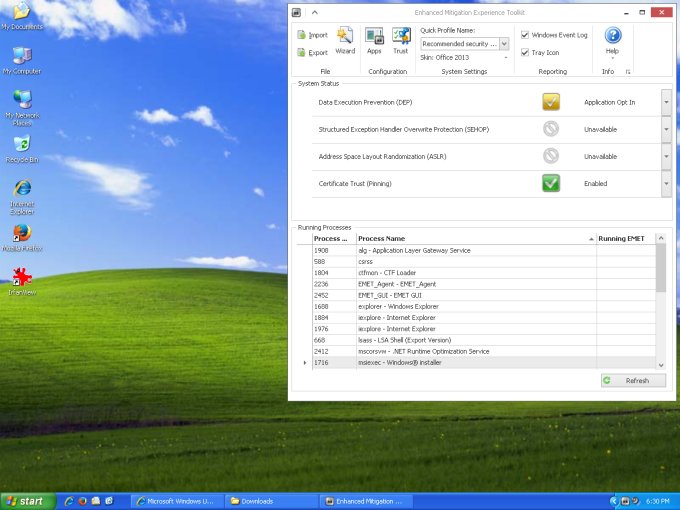
Task: Select the ctfmon - CTF Loader row
Action: coord(484,273)
